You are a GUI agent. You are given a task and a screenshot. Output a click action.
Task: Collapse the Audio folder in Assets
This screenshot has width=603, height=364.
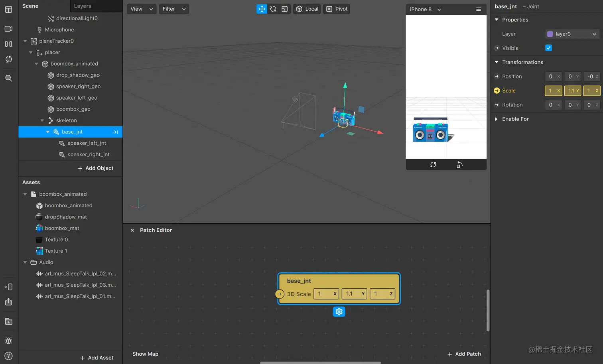[25, 262]
